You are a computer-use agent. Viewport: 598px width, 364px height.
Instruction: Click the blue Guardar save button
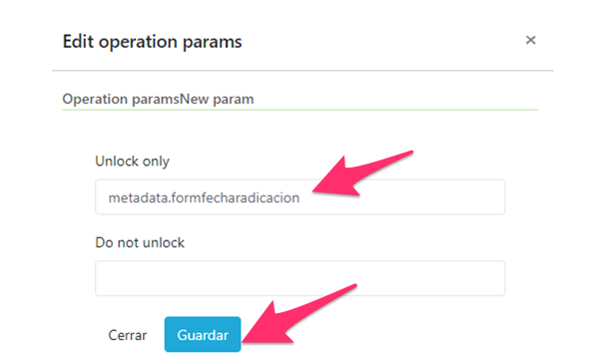(x=203, y=335)
